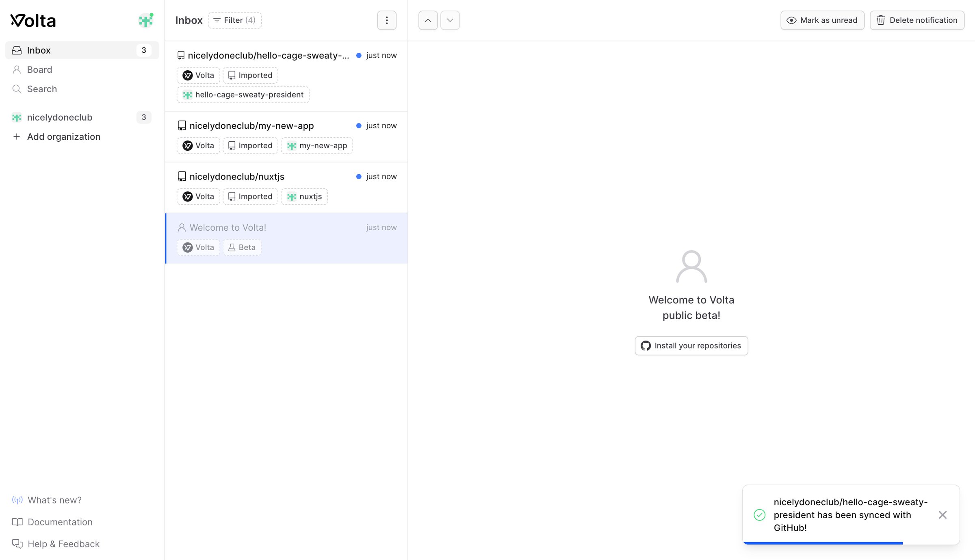
Task: Click Mark as unread
Action: (x=822, y=20)
